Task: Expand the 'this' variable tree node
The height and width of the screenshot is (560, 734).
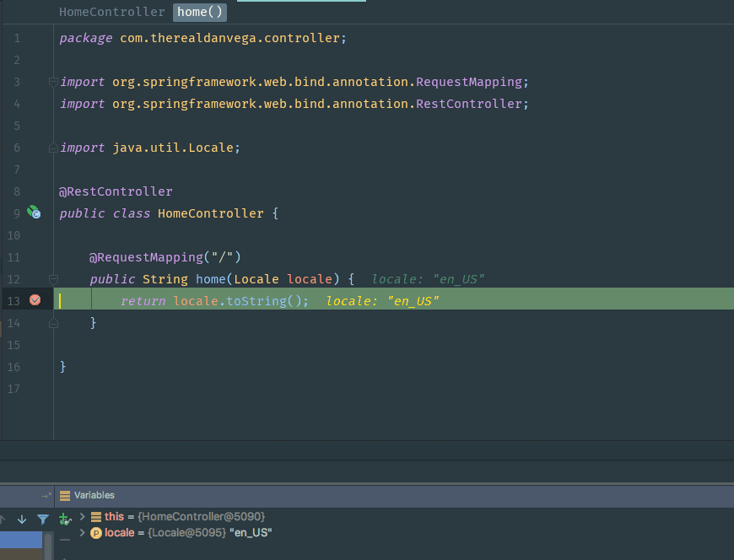Action: point(83,516)
